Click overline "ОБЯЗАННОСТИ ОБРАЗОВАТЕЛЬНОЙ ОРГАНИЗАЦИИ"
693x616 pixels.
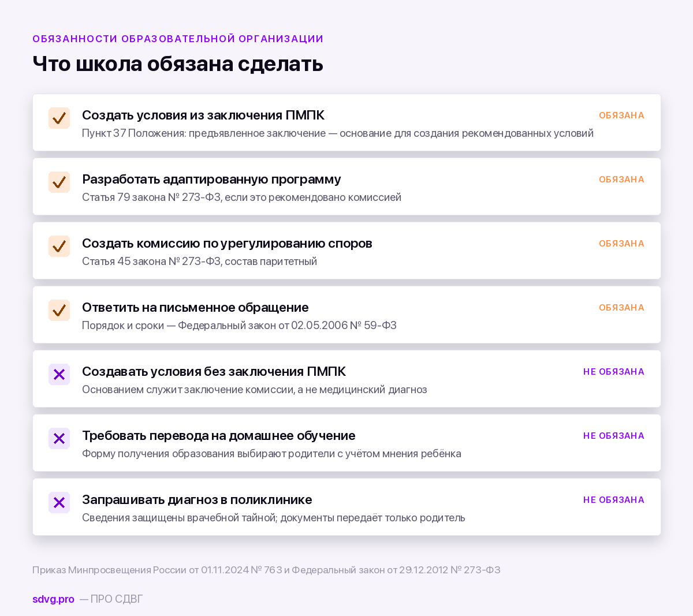coord(178,39)
